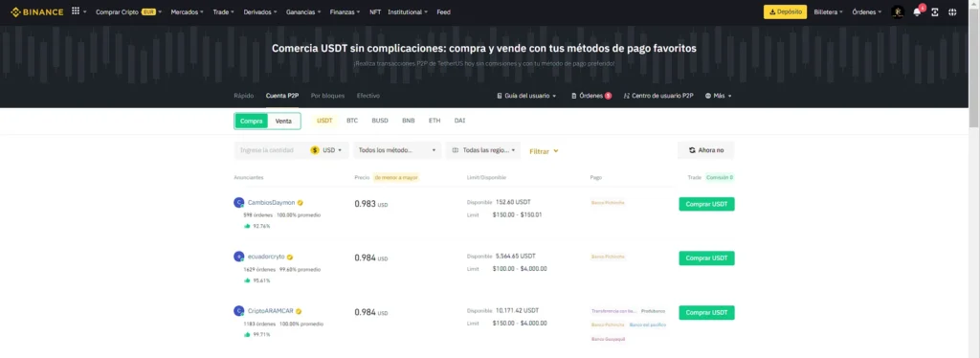Click the ecuadorcryto advertiser avatar
980x358 pixels.
point(238,257)
